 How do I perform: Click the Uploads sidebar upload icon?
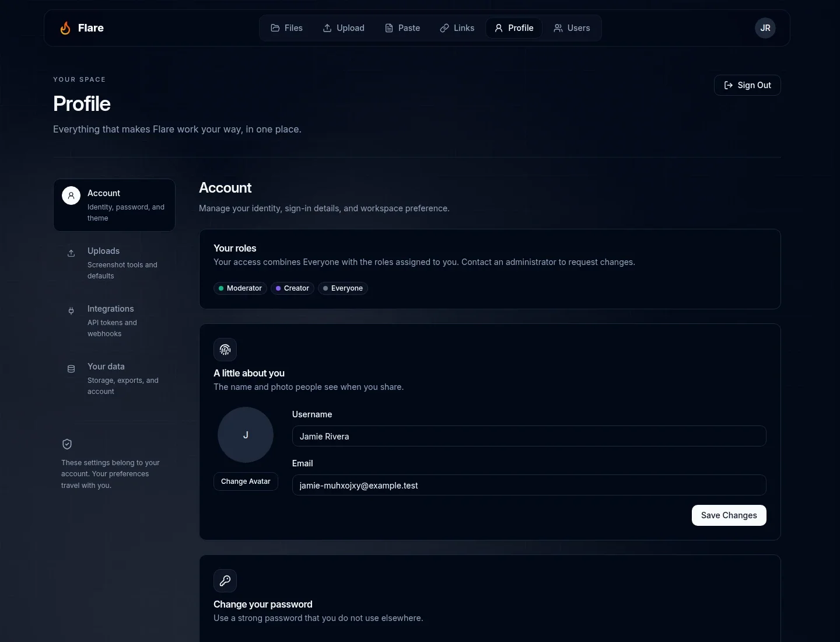[71, 253]
